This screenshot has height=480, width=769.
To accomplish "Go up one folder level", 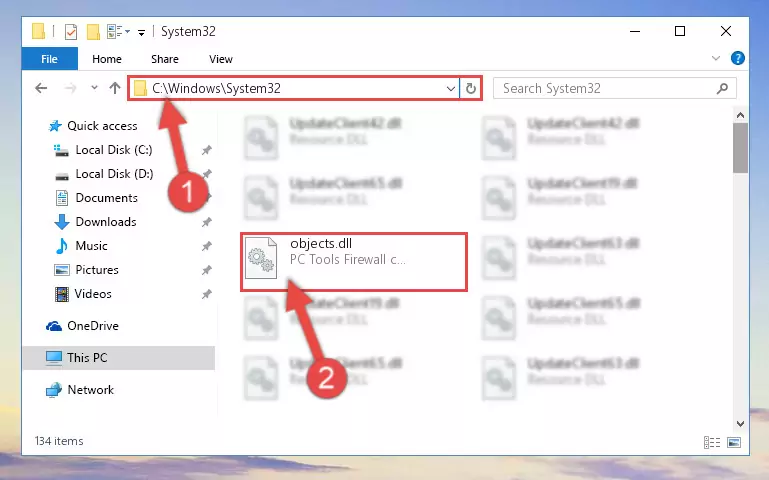I will click(x=115, y=88).
